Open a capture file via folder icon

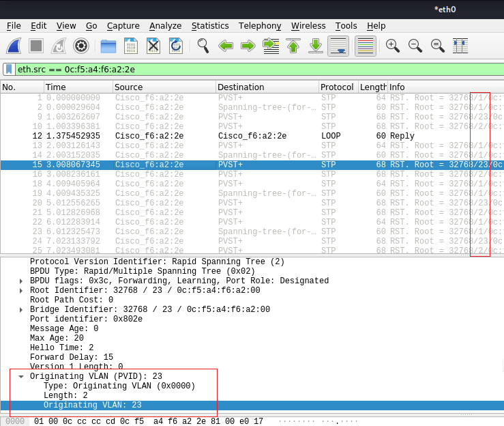[x=108, y=46]
